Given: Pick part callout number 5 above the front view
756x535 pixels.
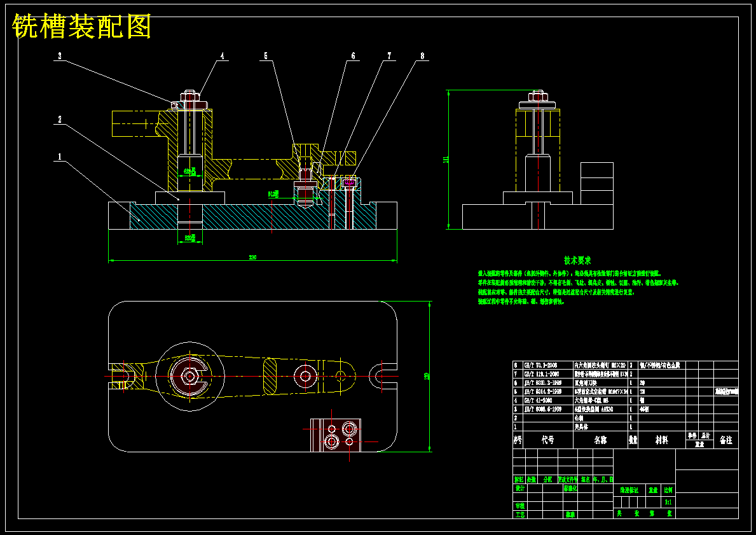Looking at the screenshot, I should 266,56.
